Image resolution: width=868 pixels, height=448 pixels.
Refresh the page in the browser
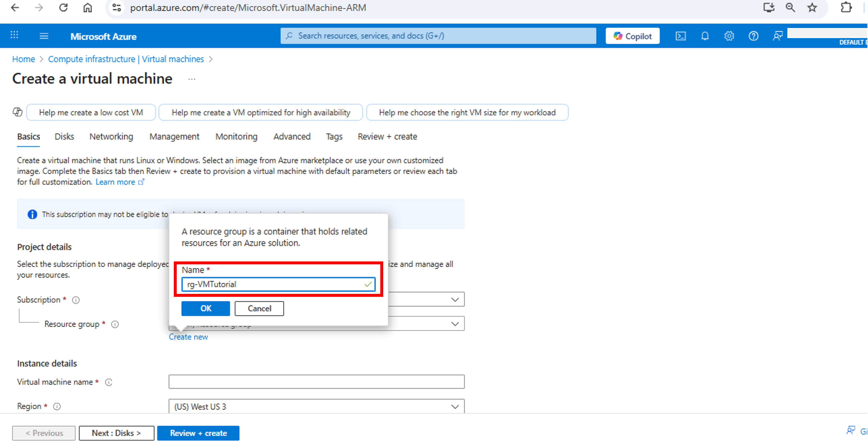coord(63,7)
